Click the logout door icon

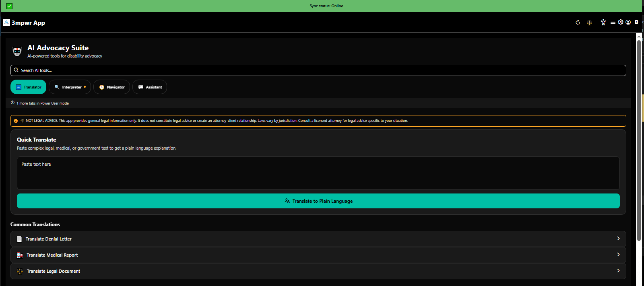click(x=636, y=22)
